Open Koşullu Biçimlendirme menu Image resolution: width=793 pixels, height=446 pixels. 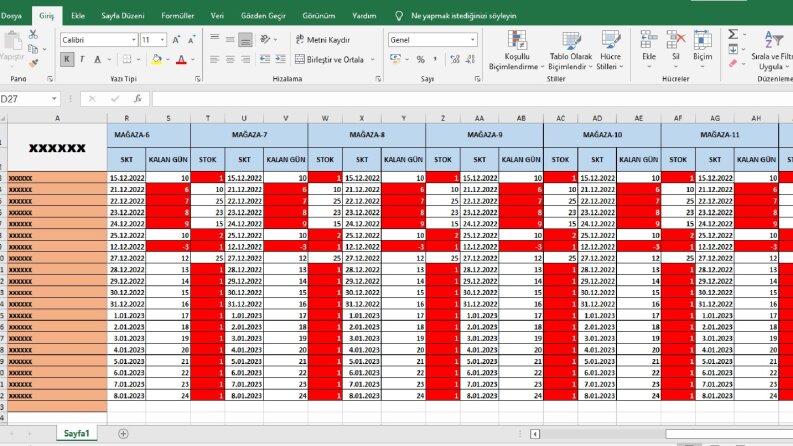516,51
